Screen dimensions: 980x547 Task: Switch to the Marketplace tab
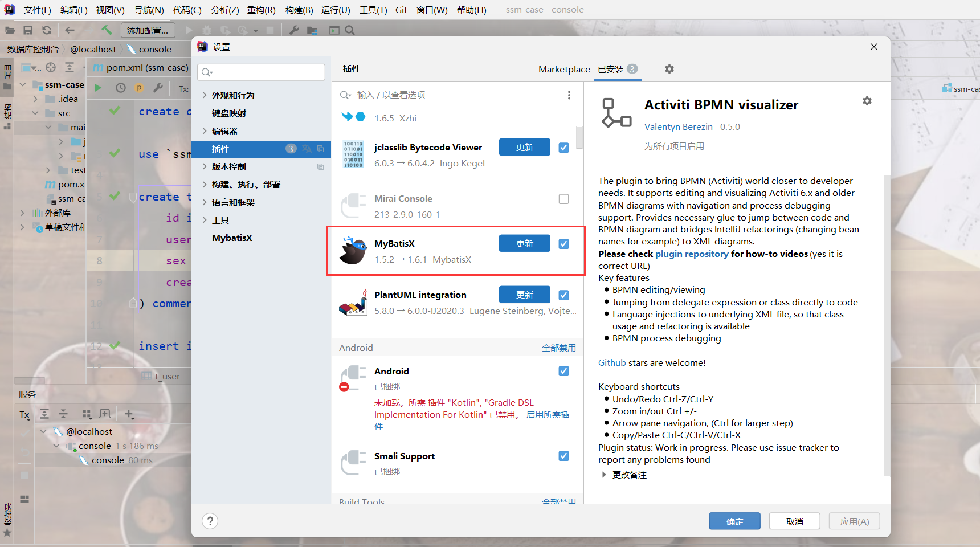tap(564, 69)
